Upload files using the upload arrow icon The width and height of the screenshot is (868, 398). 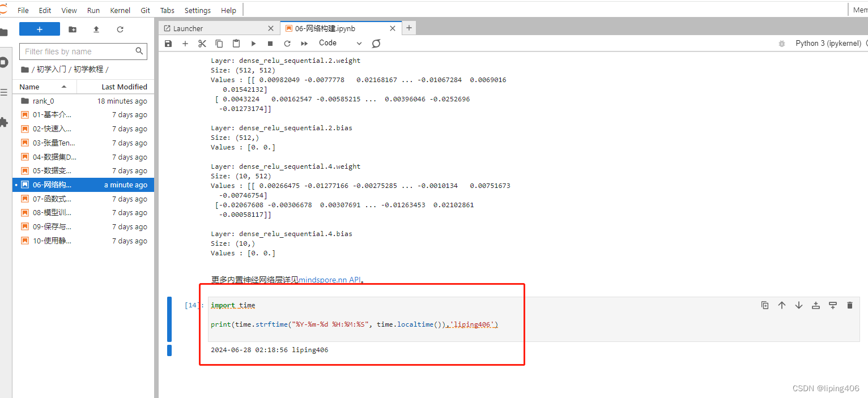click(x=96, y=29)
